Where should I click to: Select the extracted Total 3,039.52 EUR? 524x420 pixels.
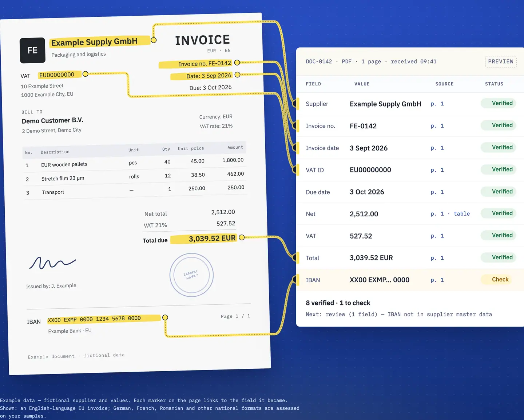(x=371, y=258)
